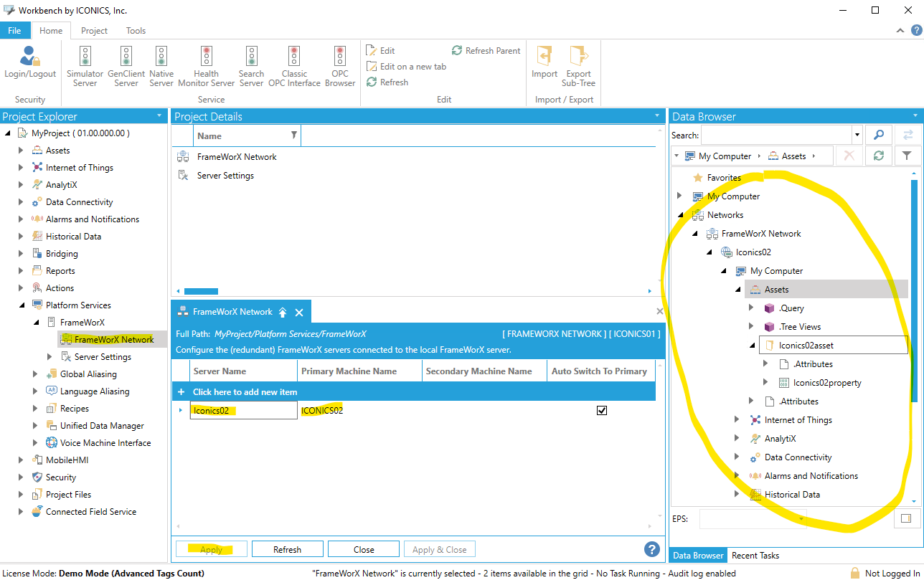Click the Refresh ribbon command
This screenshot has height=580, width=924.
(387, 82)
